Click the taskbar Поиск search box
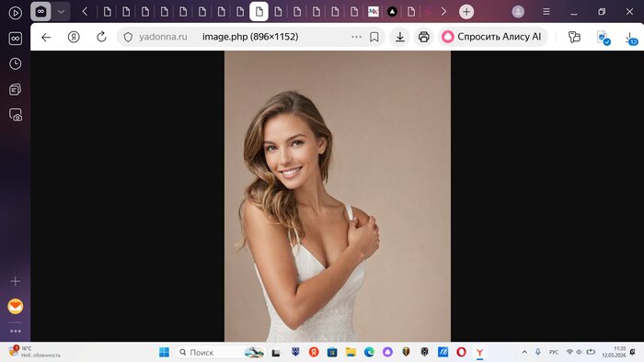This screenshot has height=362, width=644. point(221,352)
